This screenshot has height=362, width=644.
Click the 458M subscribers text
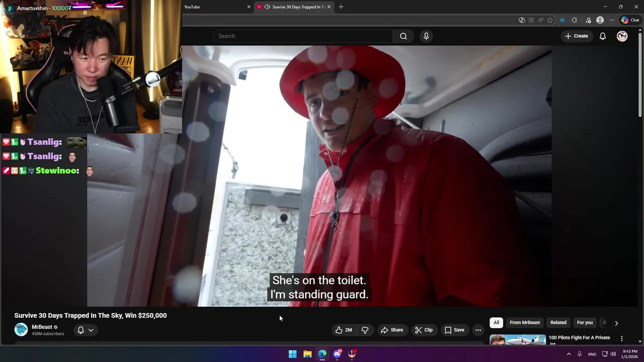pyautogui.click(x=48, y=334)
